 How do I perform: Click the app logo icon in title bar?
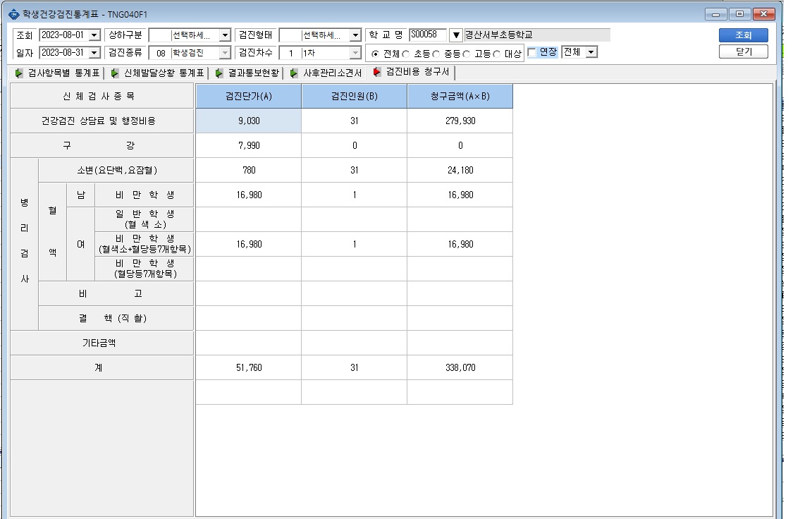click(x=14, y=15)
